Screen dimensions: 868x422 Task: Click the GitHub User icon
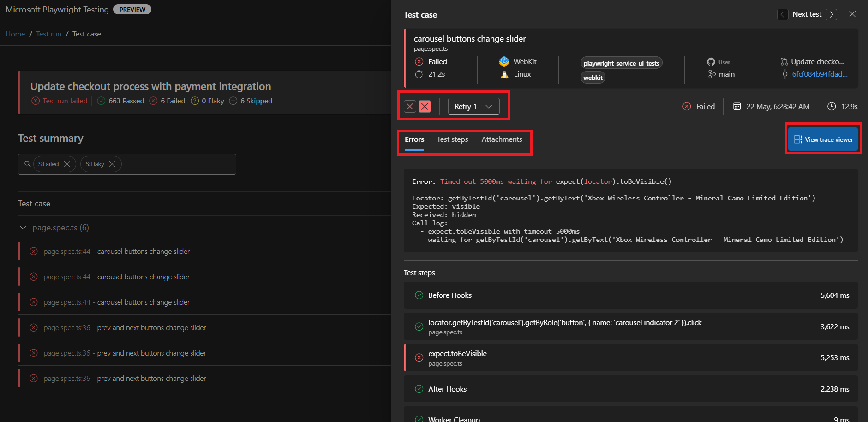pyautogui.click(x=711, y=61)
